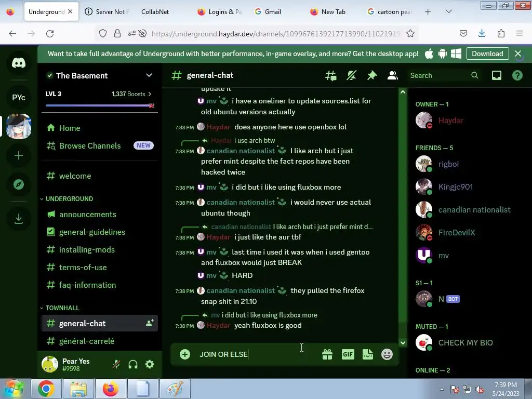This screenshot has width=532, height=399.
Task: Open the general-guidelines channel
Action: (99, 232)
